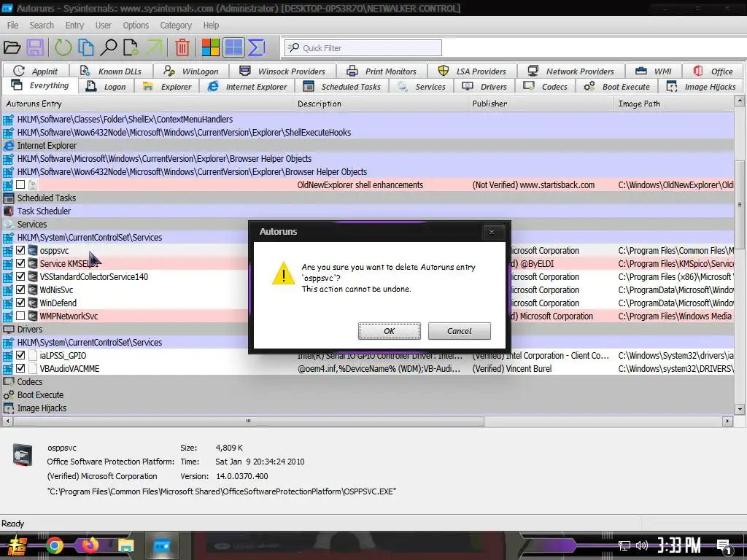Image resolution: width=747 pixels, height=560 pixels.
Task: Switch to the Scheduled Tasks tab
Action: [342, 87]
